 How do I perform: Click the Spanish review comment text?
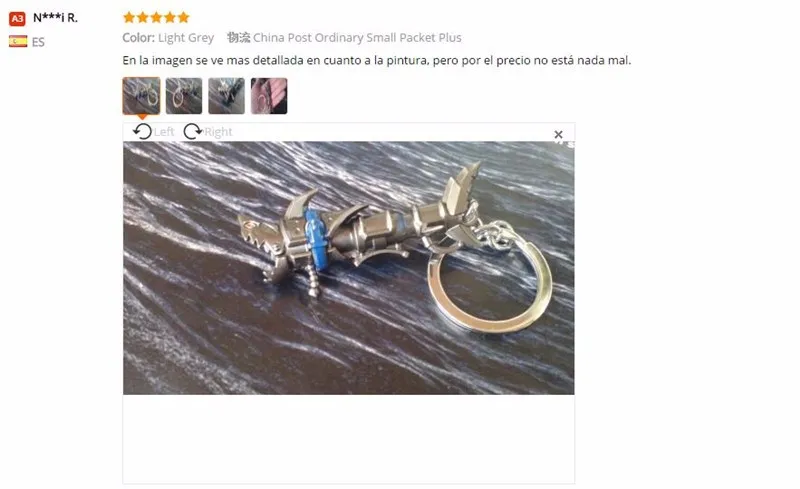tap(377, 60)
